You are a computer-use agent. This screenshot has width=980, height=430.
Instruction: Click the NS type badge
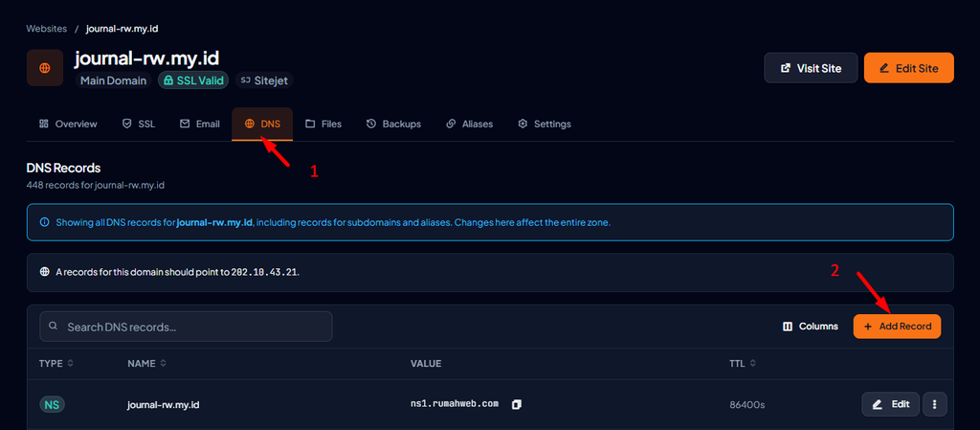[53, 404]
